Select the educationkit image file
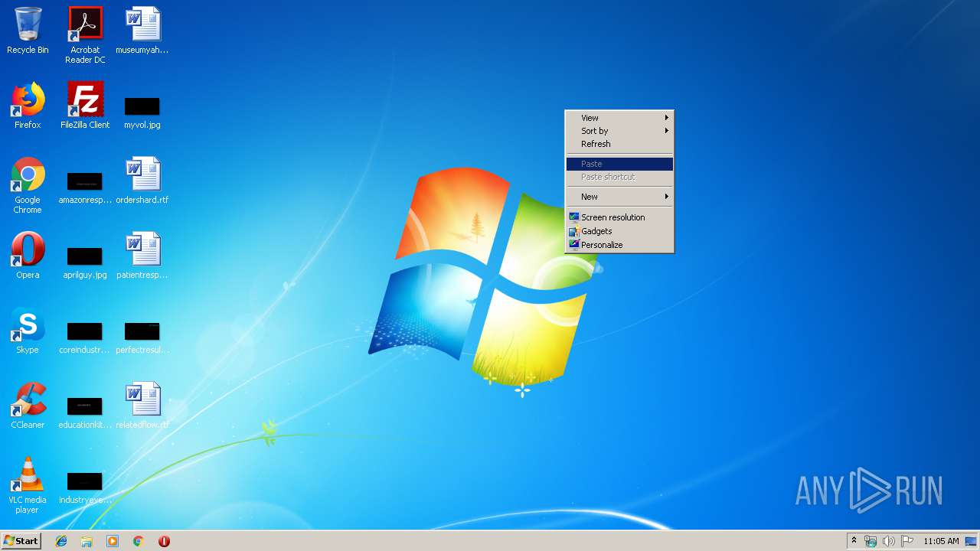The width and height of the screenshot is (980, 551). (85, 412)
